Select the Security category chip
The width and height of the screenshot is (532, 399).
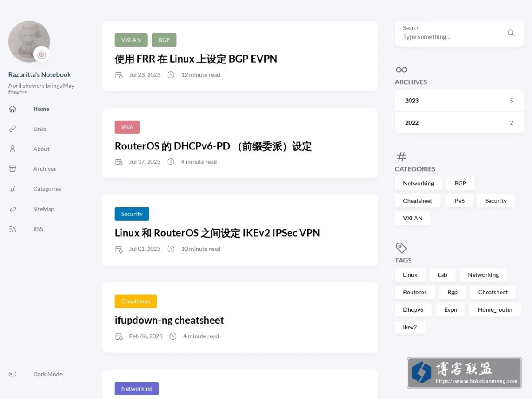click(496, 201)
